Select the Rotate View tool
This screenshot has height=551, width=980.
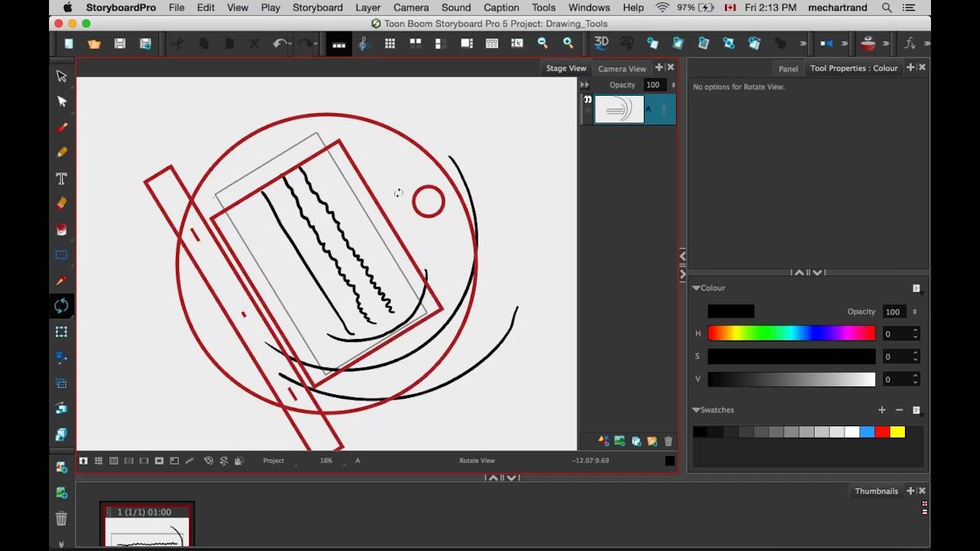coord(61,306)
